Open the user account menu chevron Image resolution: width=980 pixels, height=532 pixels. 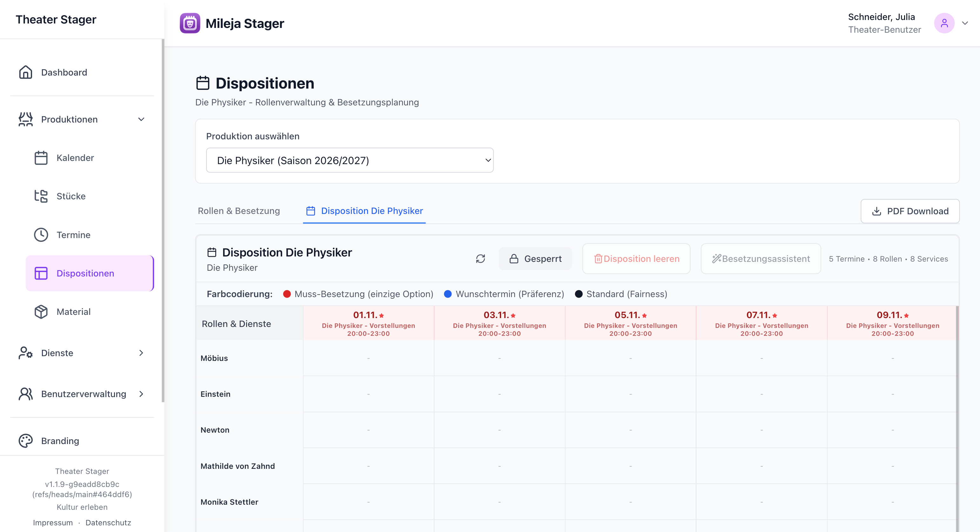pos(965,23)
